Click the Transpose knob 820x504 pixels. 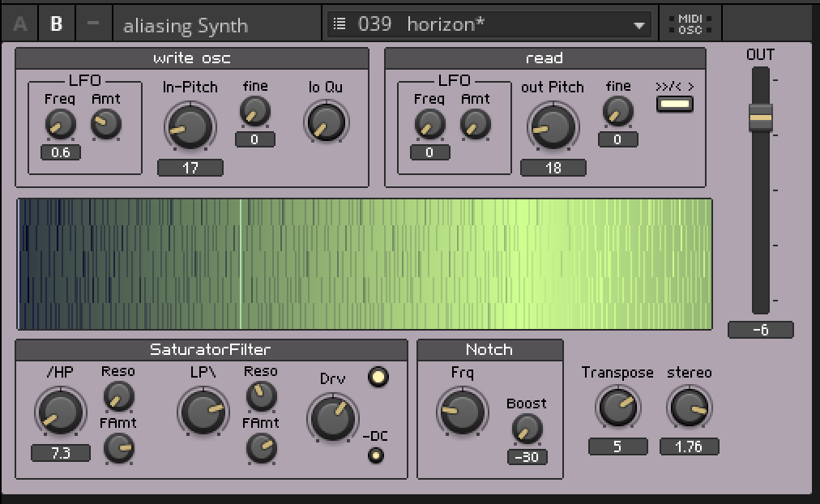pos(617,407)
